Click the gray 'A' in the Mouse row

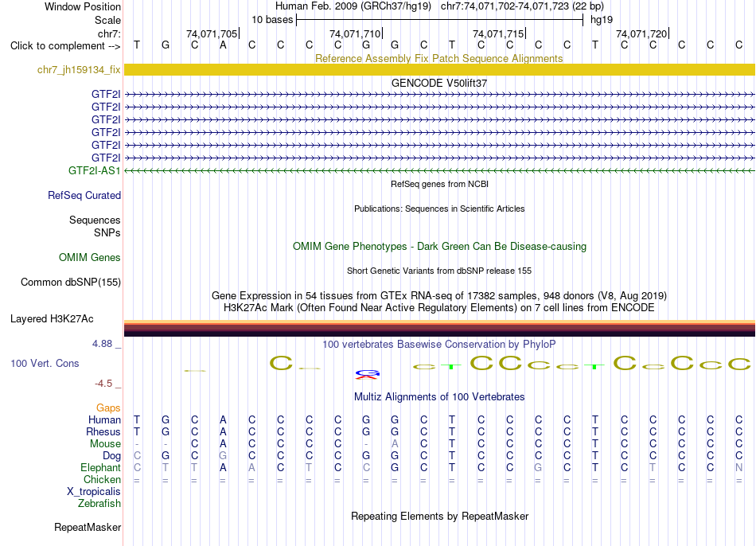coord(395,444)
